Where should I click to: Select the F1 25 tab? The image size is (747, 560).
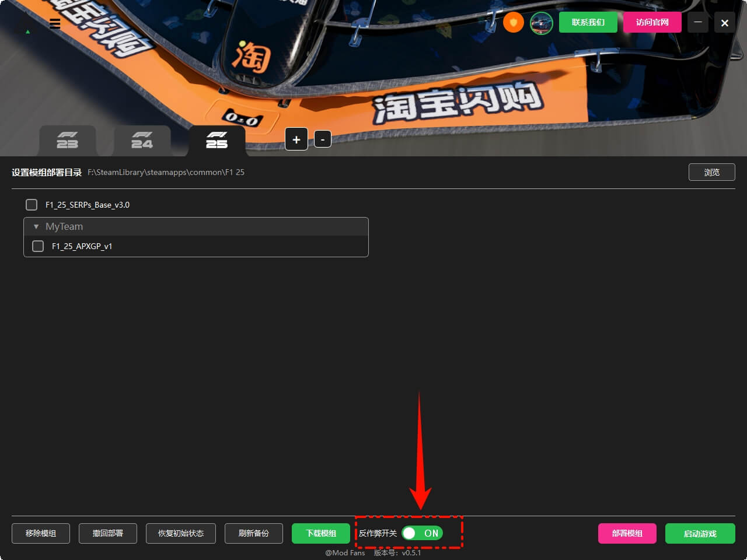[x=217, y=141]
